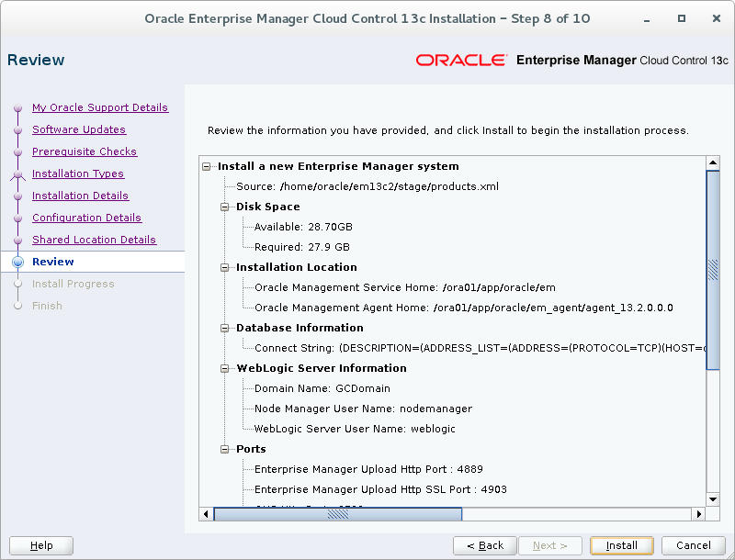Collapse the Database Information tree node

pos(224,329)
